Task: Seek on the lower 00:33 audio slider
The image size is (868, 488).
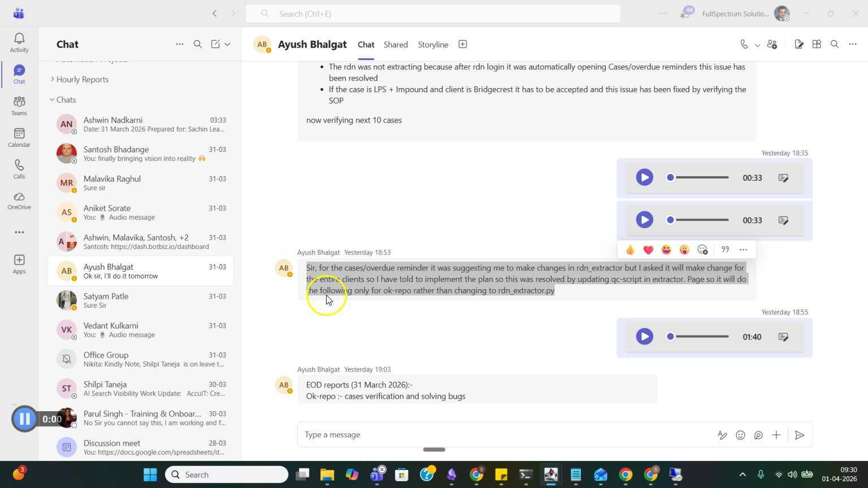Action: pyautogui.click(x=698, y=220)
